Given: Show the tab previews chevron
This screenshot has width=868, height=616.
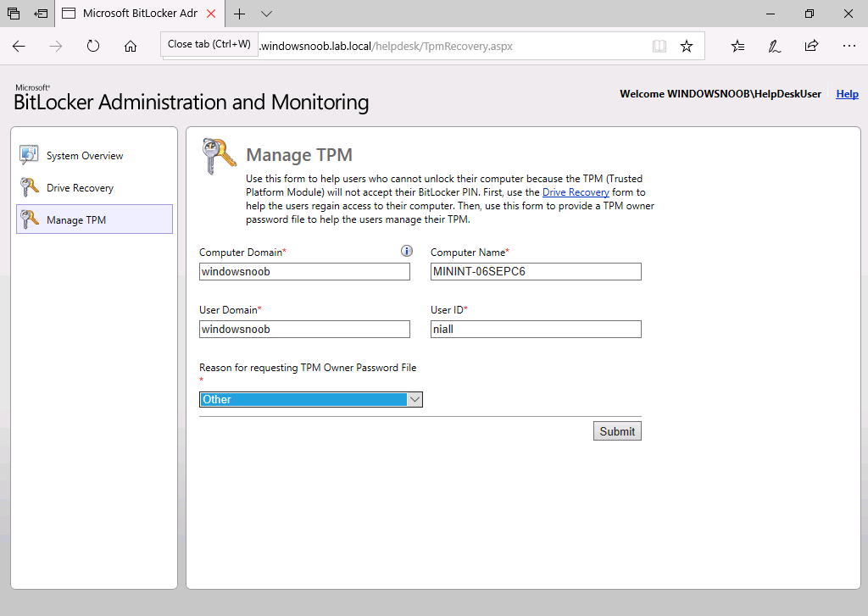Looking at the screenshot, I should [266, 14].
